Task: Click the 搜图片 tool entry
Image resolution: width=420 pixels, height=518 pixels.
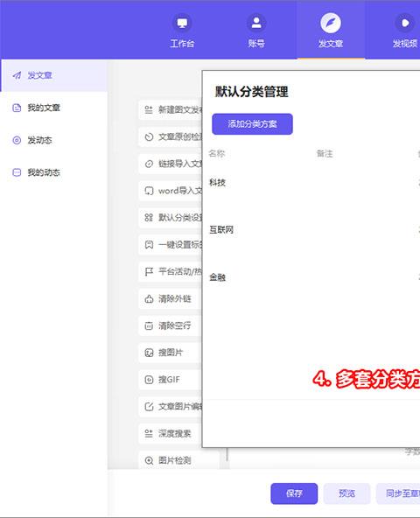Action: [x=170, y=353]
